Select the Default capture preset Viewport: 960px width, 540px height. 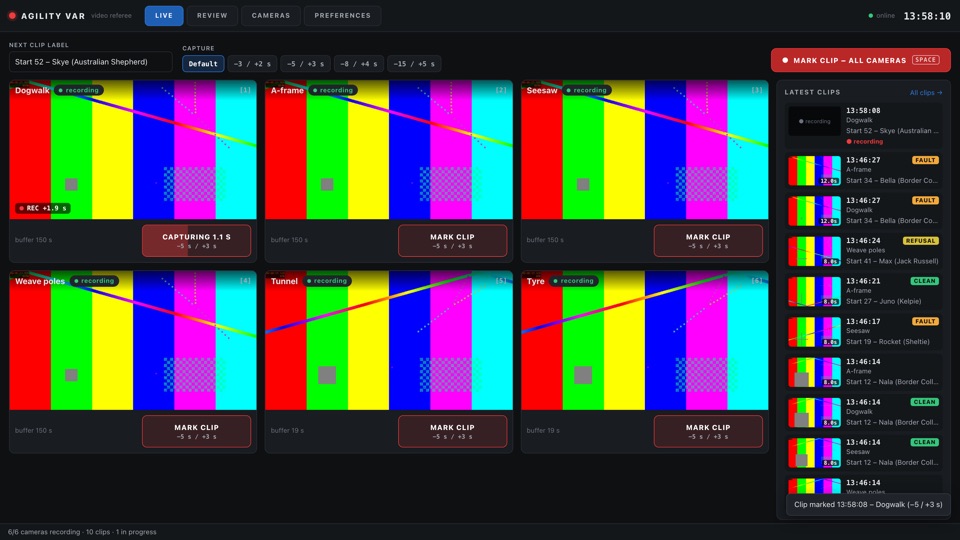click(203, 64)
